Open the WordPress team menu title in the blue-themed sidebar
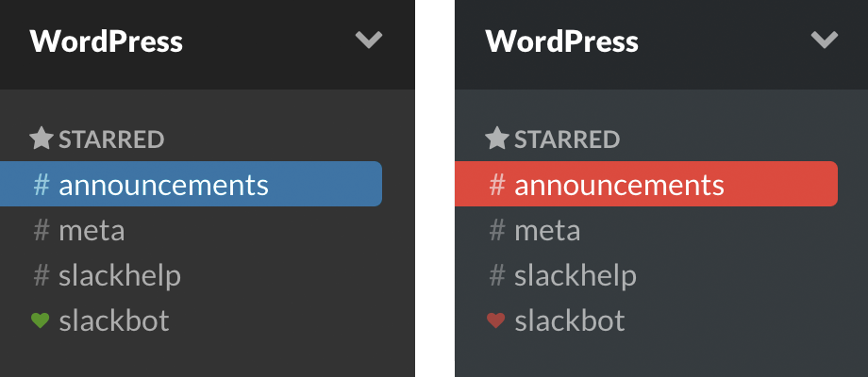 click(x=106, y=41)
